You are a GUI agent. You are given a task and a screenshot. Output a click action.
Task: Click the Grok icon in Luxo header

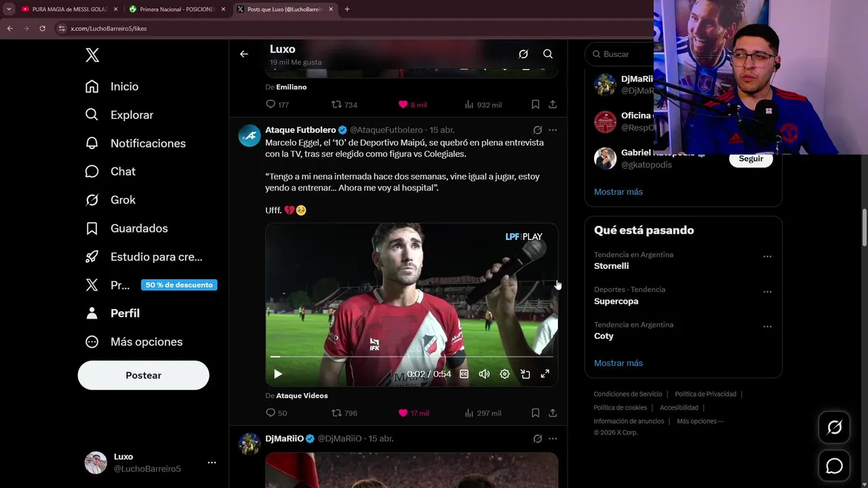click(524, 54)
